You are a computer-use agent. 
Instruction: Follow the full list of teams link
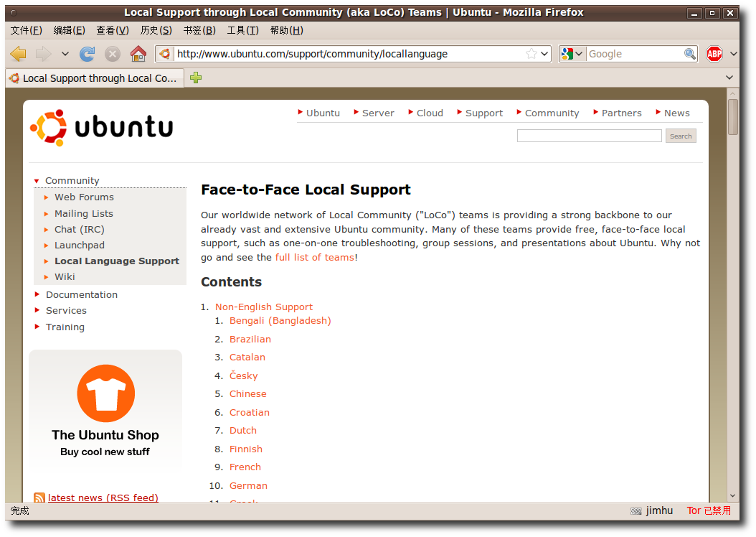[314, 257]
